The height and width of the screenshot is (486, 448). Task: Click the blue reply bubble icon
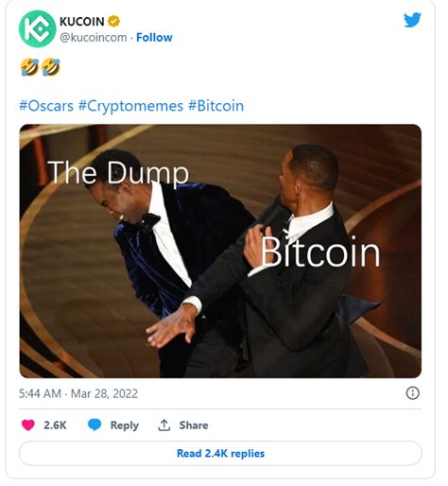click(x=95, y=425)
